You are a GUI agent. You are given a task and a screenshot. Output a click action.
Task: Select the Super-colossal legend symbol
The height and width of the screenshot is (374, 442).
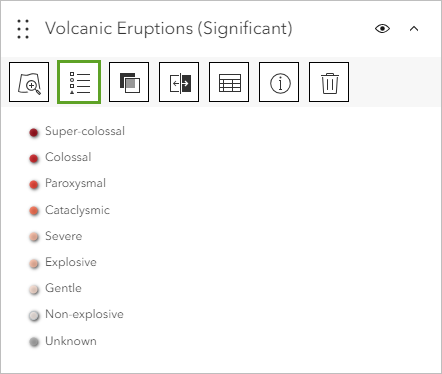(x=34, y=133)
